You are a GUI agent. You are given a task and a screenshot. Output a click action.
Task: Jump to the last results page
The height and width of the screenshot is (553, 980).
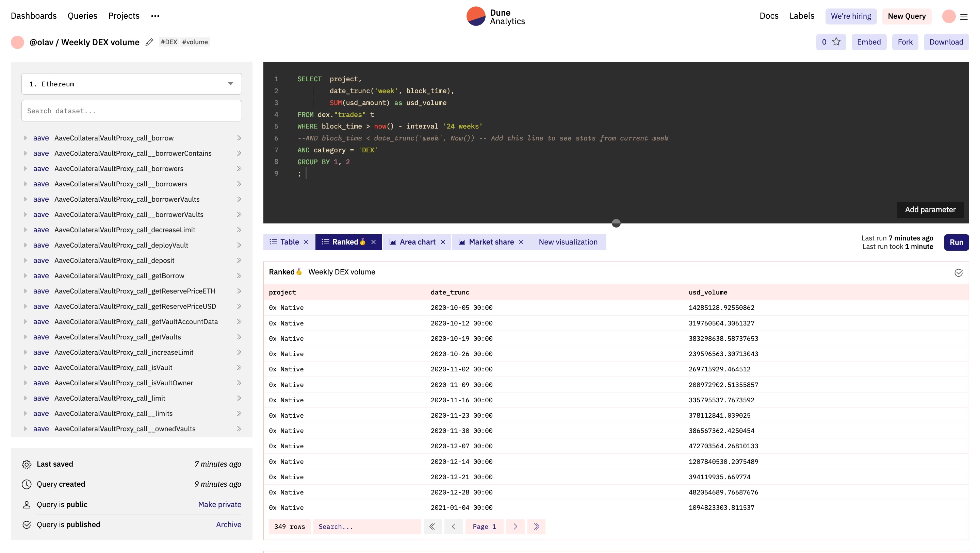click(536, 526)
